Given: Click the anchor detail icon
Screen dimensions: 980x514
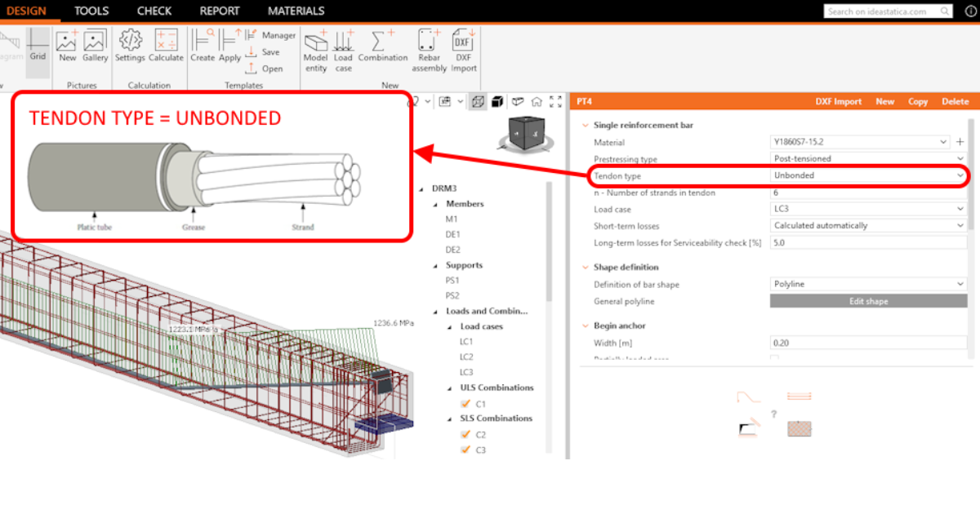Looking at the screenshot, I should pos(749,429).
